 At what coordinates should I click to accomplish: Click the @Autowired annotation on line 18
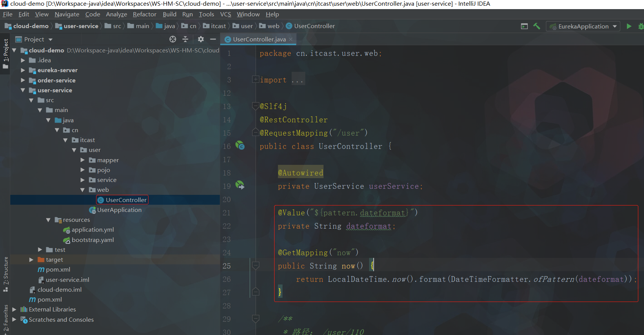pos(300,173)
